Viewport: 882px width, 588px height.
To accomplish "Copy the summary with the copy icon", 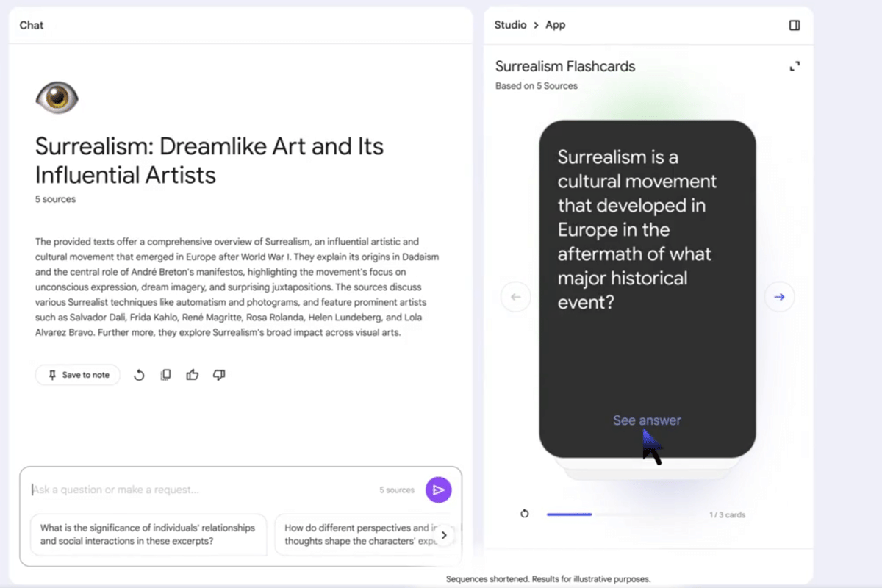I will tap(166, 375).
